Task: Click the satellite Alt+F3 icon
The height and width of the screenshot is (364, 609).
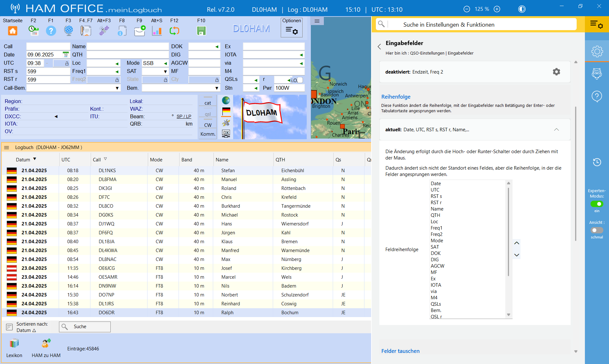Action: pyautogui.click(x=104, y=31)
